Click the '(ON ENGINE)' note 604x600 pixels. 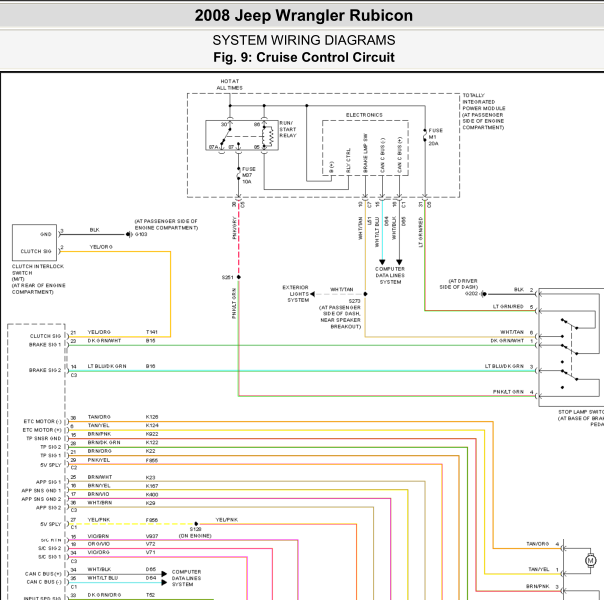195,536
